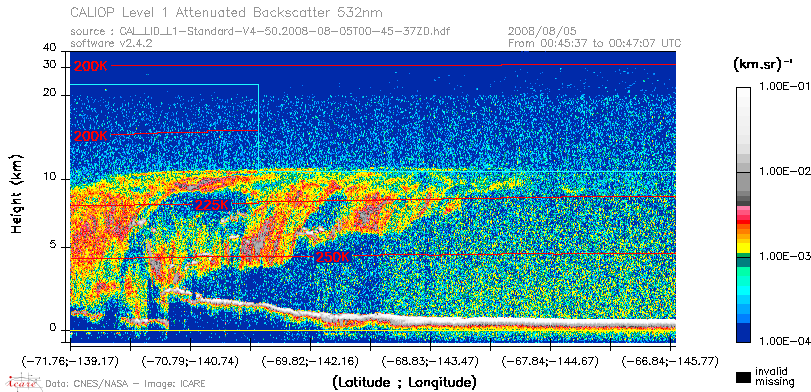
Task: Click the x-axis label '(-68.83;-143.47)'
Action: tap(430, 361)
